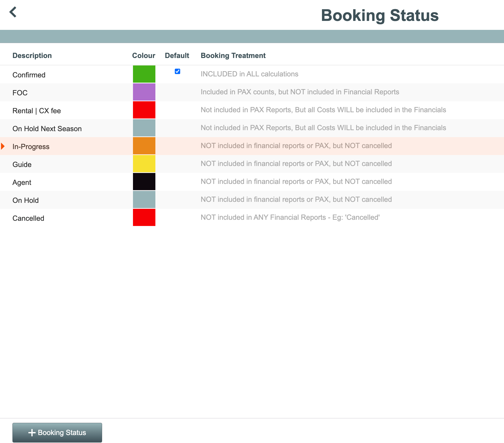Click the Add Booking Status button
This screenshot has height=443, width=504.
[x=57, y=433]
